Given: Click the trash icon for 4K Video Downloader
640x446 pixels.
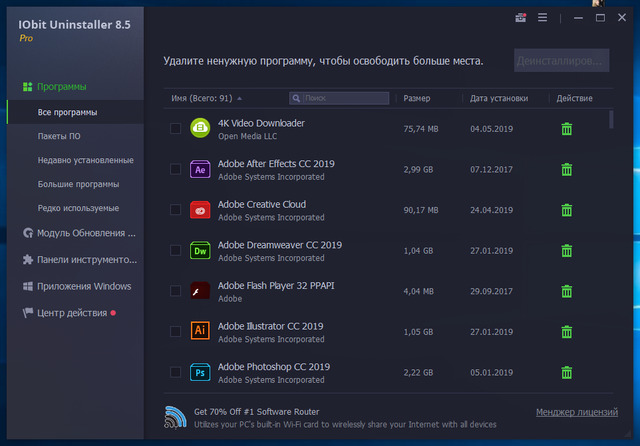Looking at the screenshot, I should click(567, 129).
